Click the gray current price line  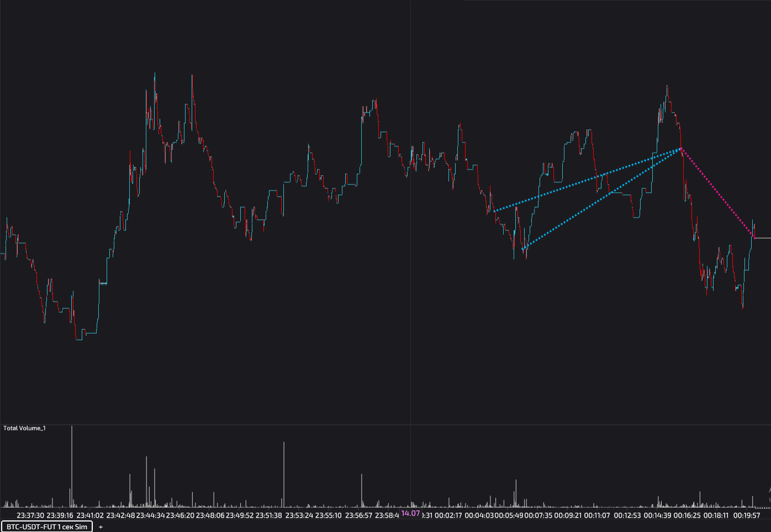click(x=763, y=238)
